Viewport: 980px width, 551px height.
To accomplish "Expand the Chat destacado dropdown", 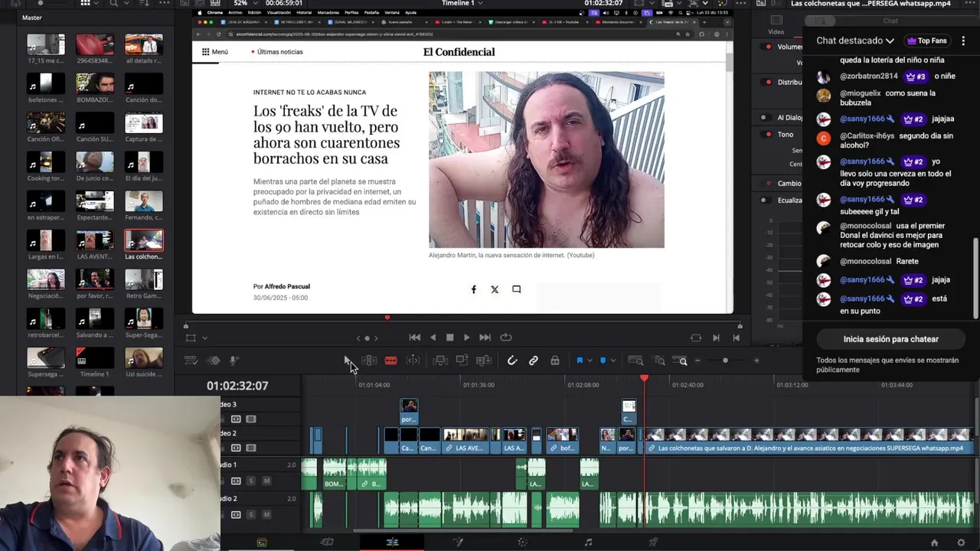I will 855,41.
